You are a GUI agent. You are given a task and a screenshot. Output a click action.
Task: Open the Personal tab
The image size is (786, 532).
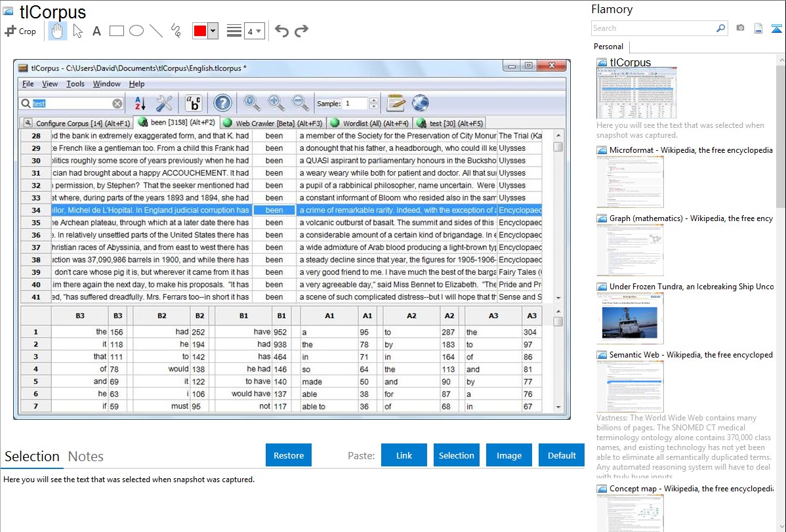608,47
